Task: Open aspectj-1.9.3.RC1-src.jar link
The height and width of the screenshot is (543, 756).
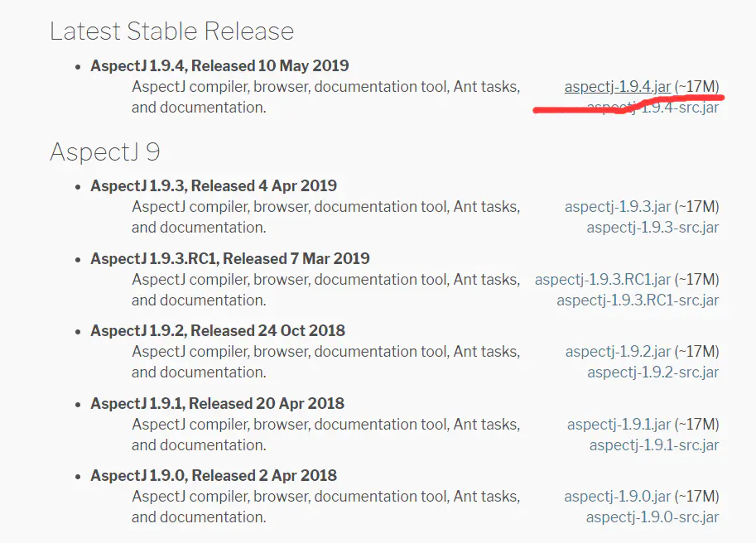Action: [x=638, y=300]
